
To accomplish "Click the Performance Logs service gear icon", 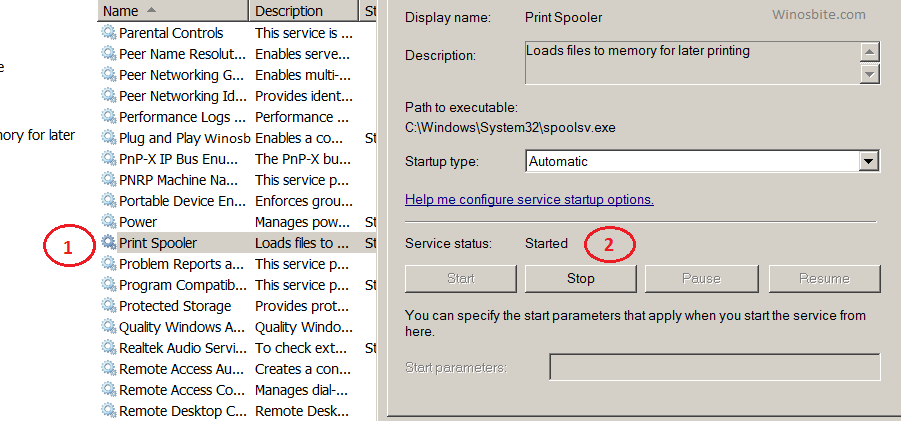I will 108,117.
